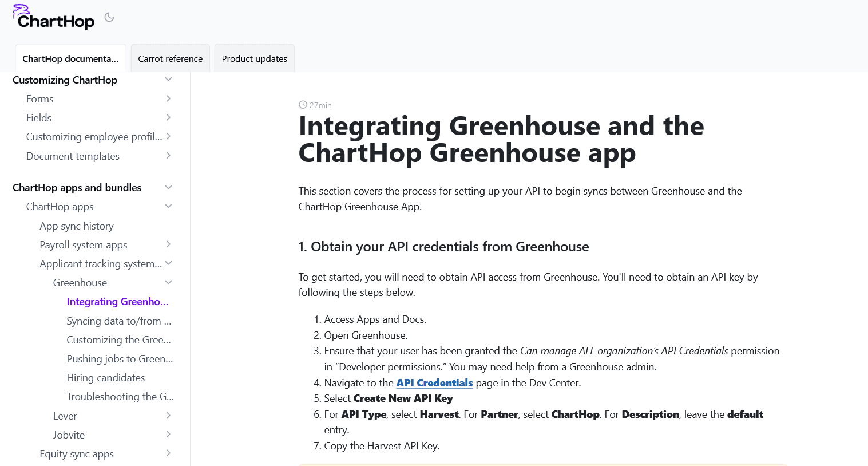
Task: Expand the Jobvite section chevron
Action: click(168, 435)
